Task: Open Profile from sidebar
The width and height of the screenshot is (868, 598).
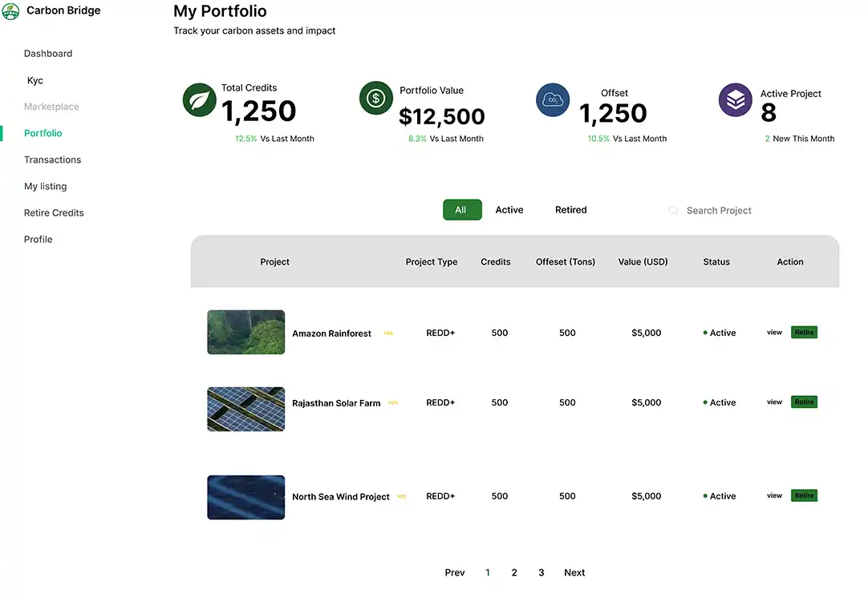Action: [39, 240]
